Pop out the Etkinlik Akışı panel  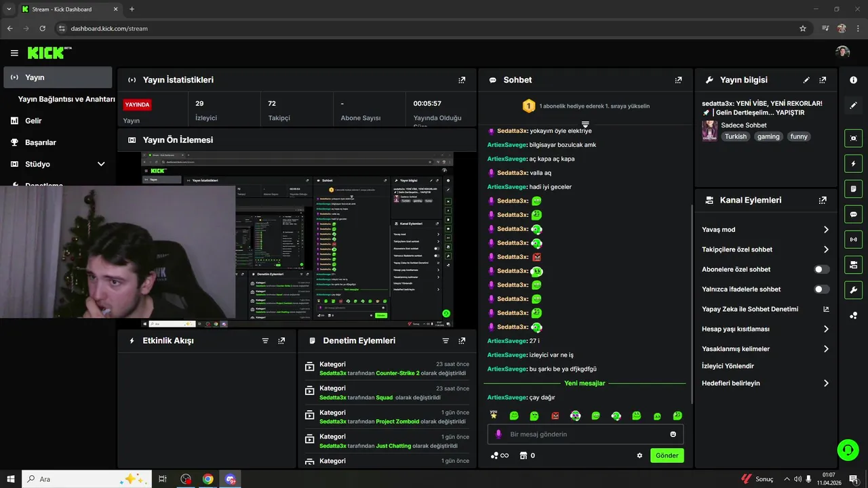coord(281,341)
